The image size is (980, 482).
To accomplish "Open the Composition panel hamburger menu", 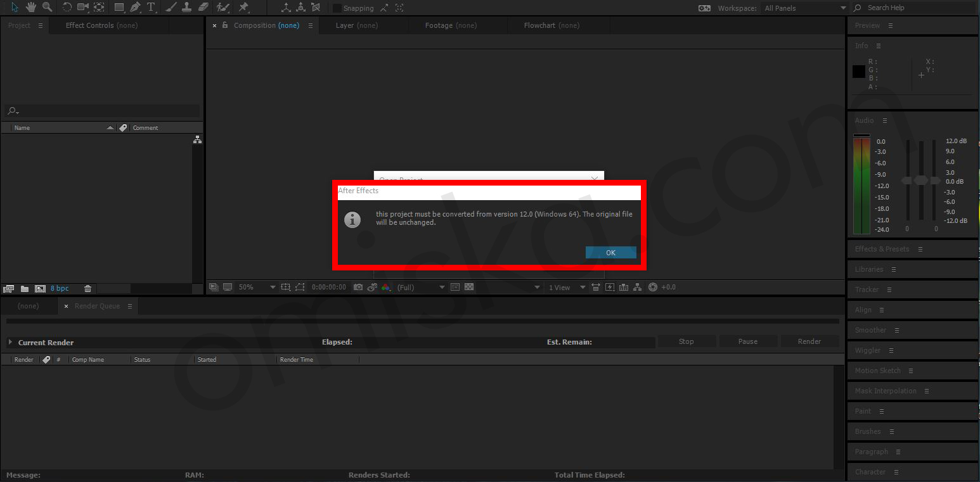I will pyautogui.click(x=311, y=25).
